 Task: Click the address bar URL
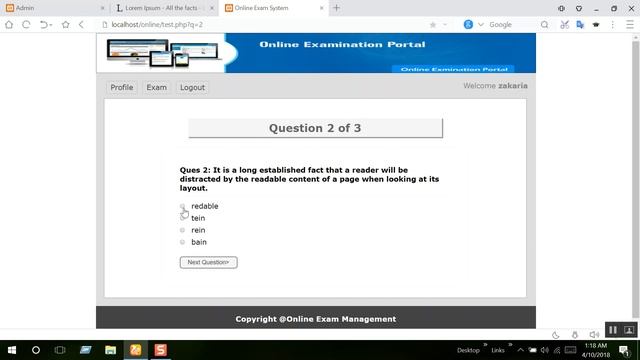click(157, 24)
